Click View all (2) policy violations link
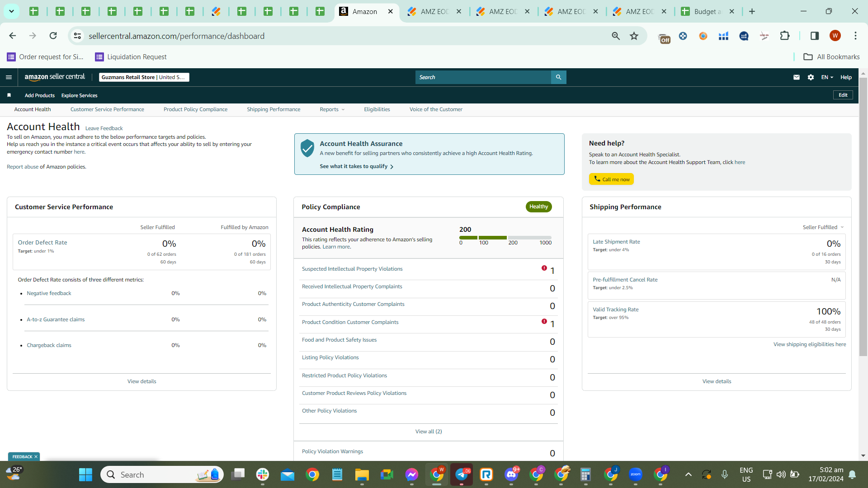 point(429,432)
